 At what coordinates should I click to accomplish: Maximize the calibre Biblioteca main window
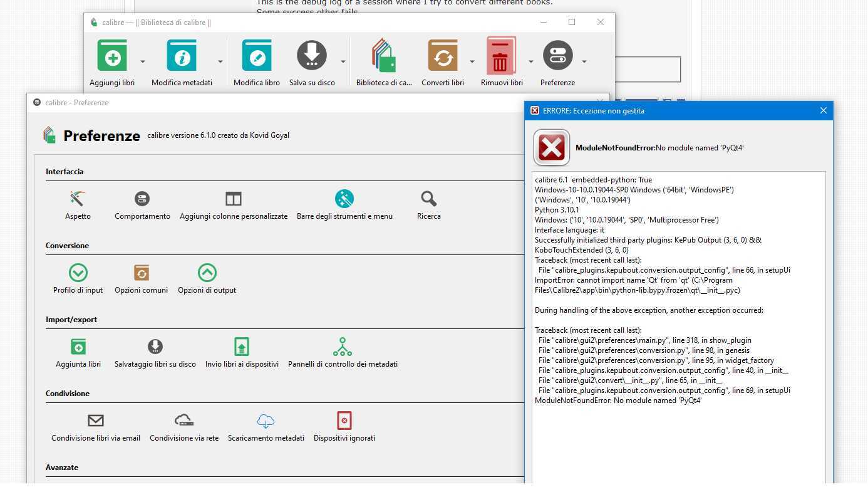click(x=572, y=22)
